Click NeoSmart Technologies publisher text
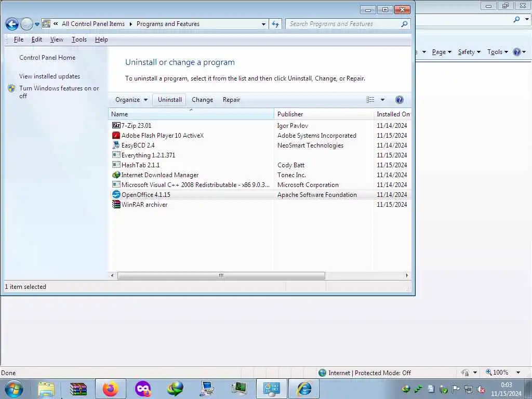 (310, 145)
